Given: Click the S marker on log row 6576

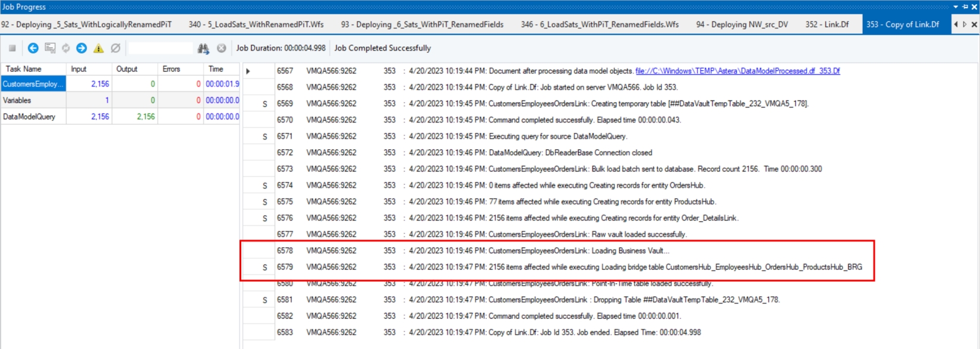Looking at the screenshot, I should pos(265,218).
